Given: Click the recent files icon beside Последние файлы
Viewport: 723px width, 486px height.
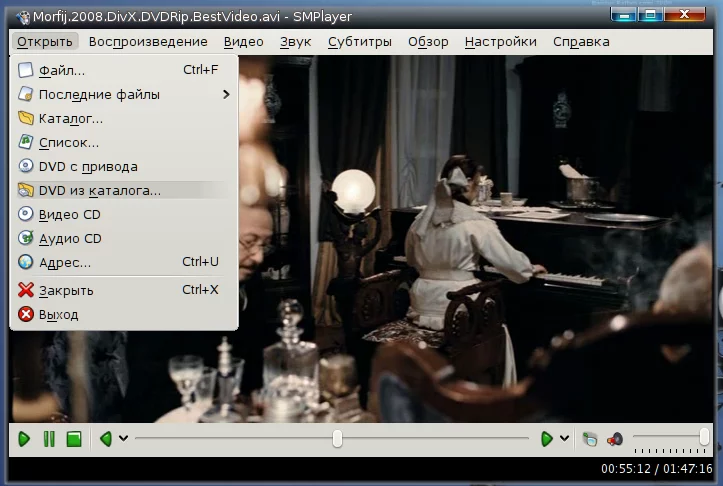Looking at the screenshot, I should point(25,94).
